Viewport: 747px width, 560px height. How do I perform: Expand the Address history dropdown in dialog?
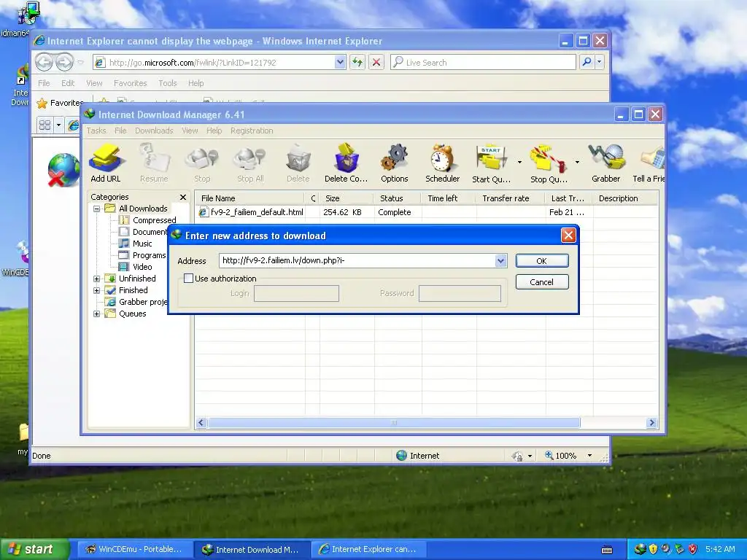[500, 260]
